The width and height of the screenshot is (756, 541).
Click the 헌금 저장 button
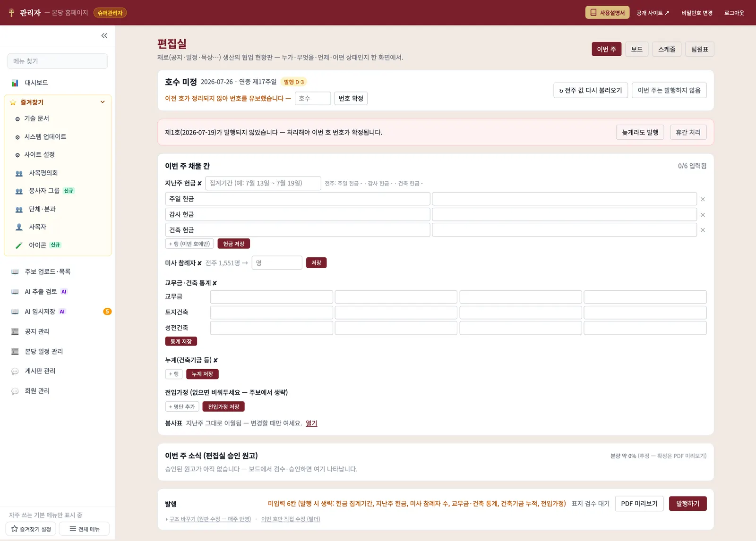click(x=233, y=244)
